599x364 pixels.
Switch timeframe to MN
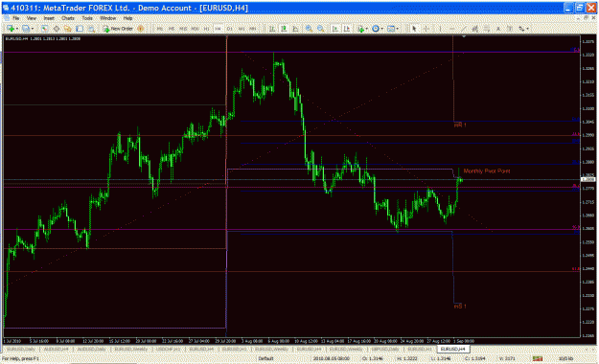click(x=253, y=29)
